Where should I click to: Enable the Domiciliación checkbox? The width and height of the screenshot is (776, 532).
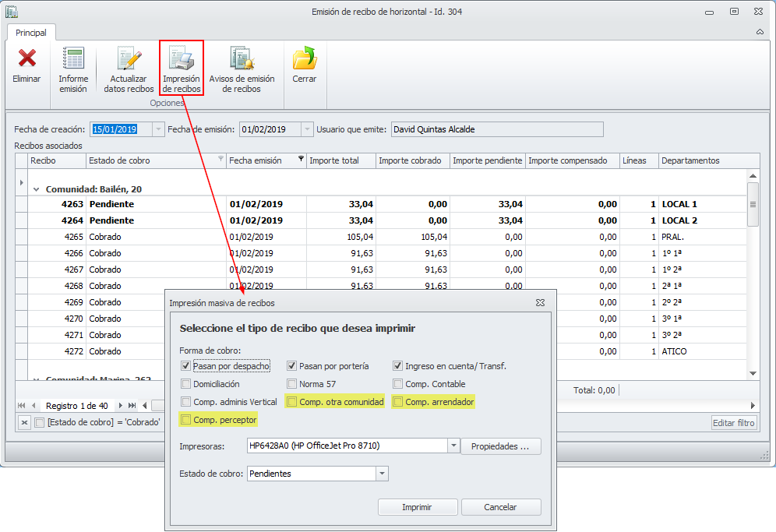click(x=185, y=384)
